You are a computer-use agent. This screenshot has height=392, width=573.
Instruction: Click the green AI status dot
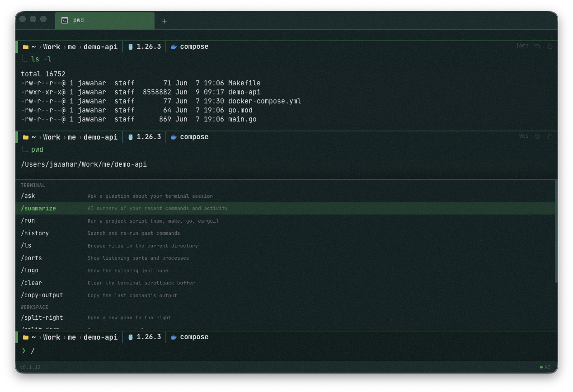coord(541,367)
